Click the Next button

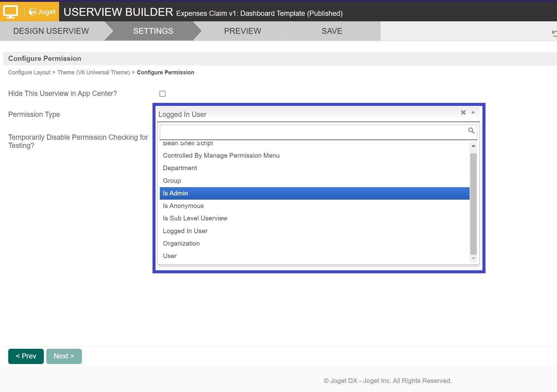(64, 356)
